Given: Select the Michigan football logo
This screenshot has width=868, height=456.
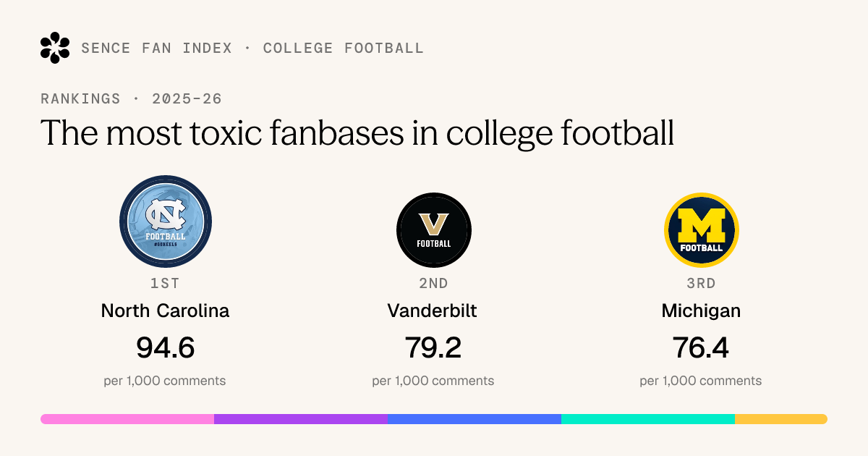Looking at the screenshot, I should click(x=702, y=230).
